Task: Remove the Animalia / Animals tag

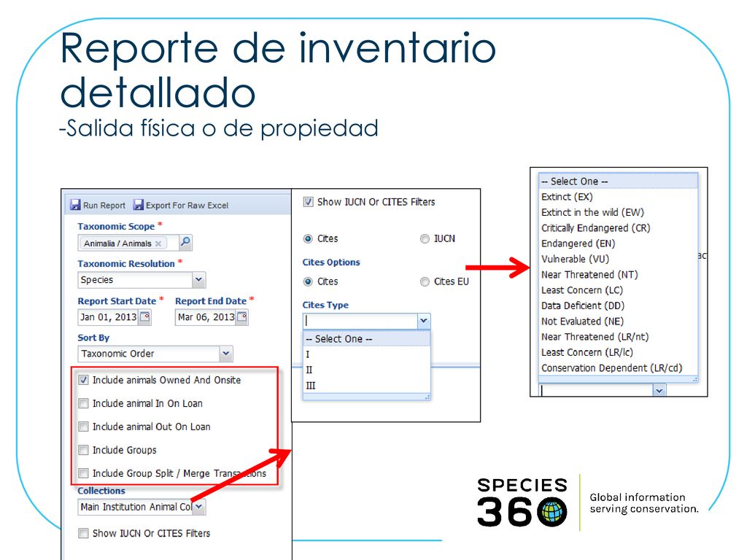Action: (158, 244)
